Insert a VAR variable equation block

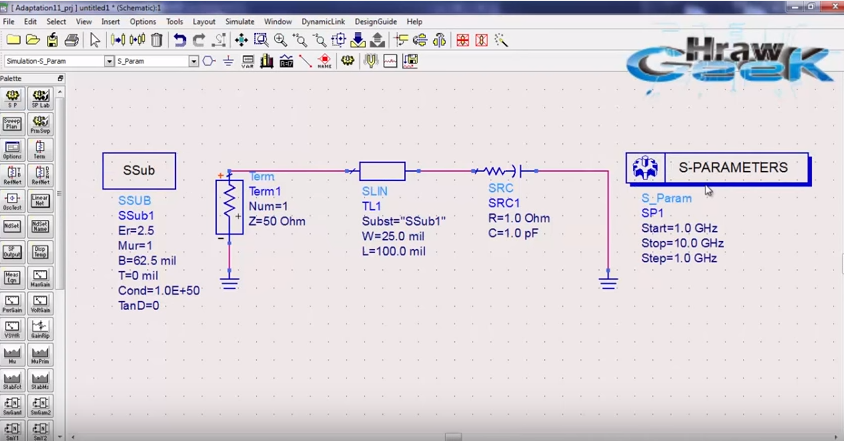coord(248,61)
